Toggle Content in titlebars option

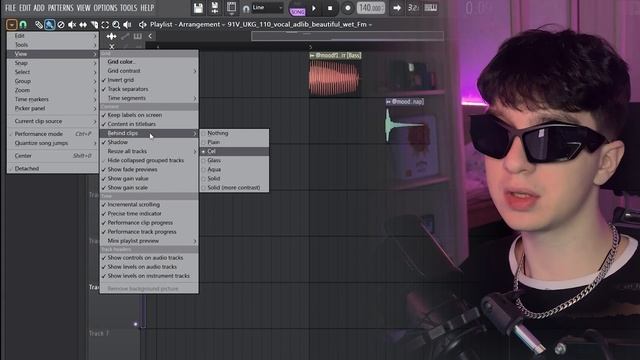[x=149, y=124]
